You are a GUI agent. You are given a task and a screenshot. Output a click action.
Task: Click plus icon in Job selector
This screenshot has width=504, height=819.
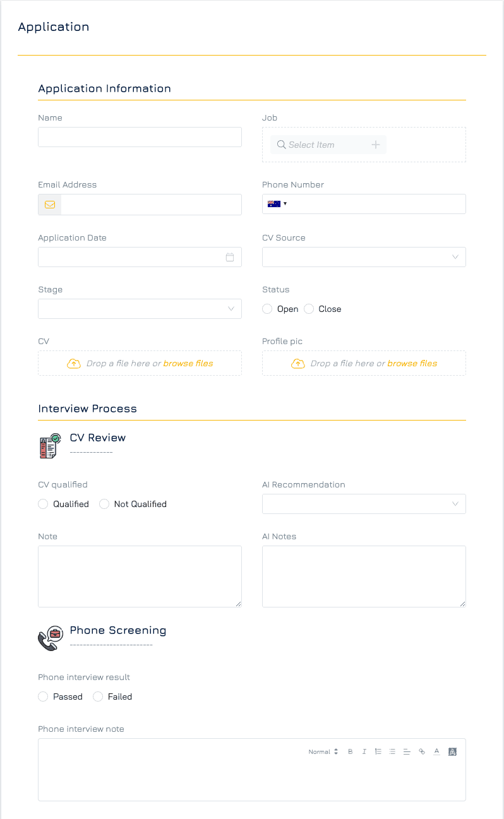click(x=375, y=145)
